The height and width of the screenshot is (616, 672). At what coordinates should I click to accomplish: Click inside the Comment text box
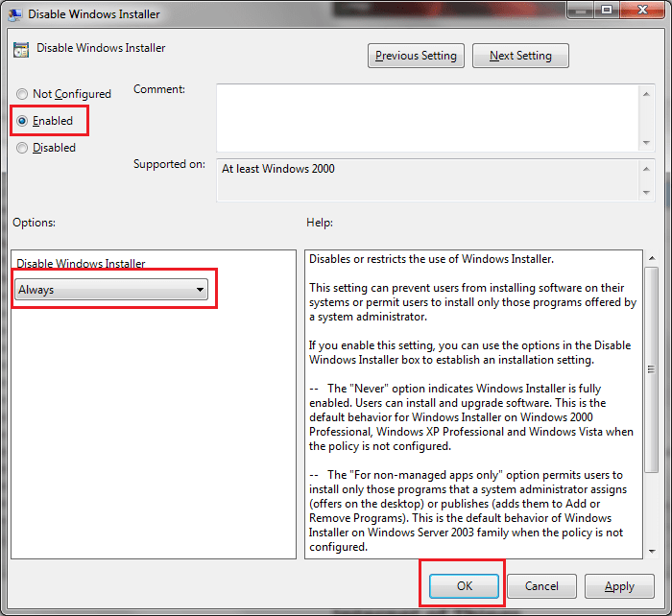[x=428, y=118]
